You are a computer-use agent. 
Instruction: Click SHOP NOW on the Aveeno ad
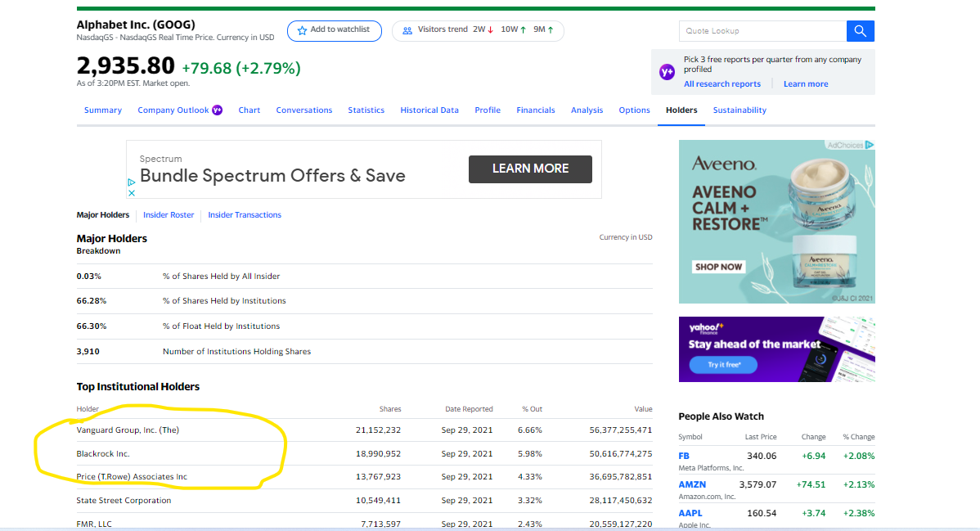[x=719, y=267]
